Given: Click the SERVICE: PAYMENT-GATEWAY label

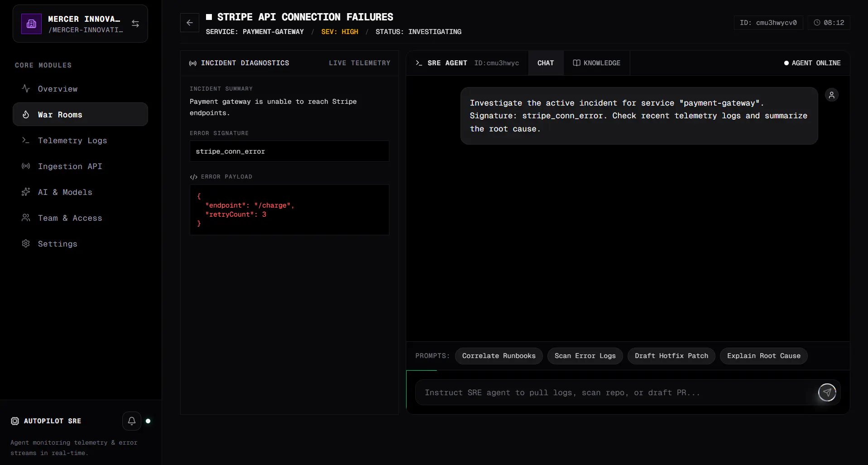Looking at the screenshot, I should click(x=255, y=32).
